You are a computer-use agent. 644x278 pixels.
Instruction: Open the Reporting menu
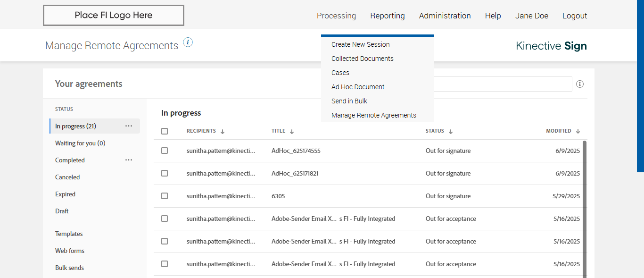(388, 16)
